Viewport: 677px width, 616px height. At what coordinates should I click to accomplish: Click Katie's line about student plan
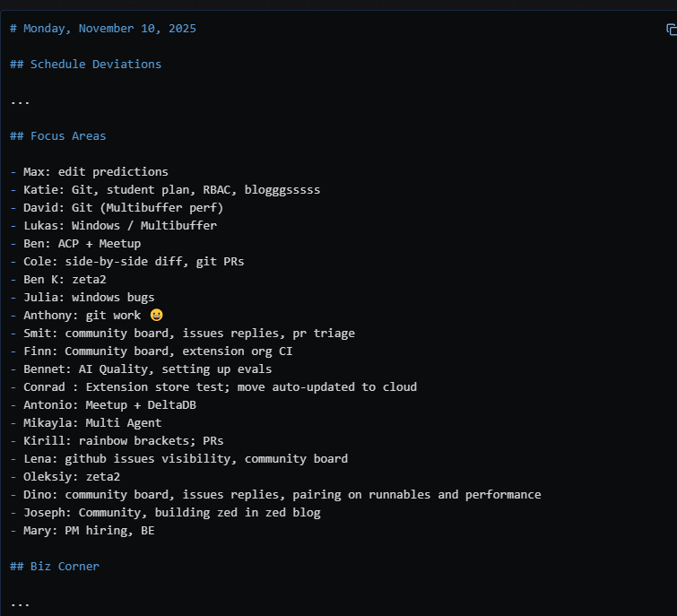pyautogui.click(x=166, y=190)
